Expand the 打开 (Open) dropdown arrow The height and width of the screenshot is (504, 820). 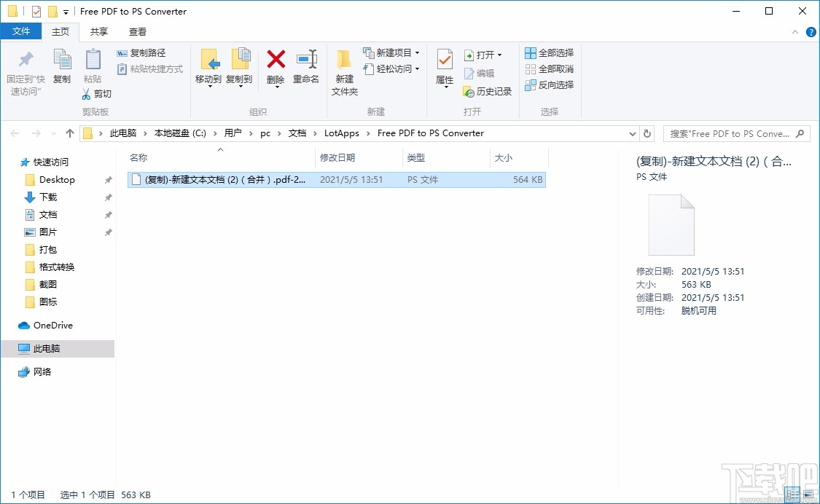click(x=499, y=54)
